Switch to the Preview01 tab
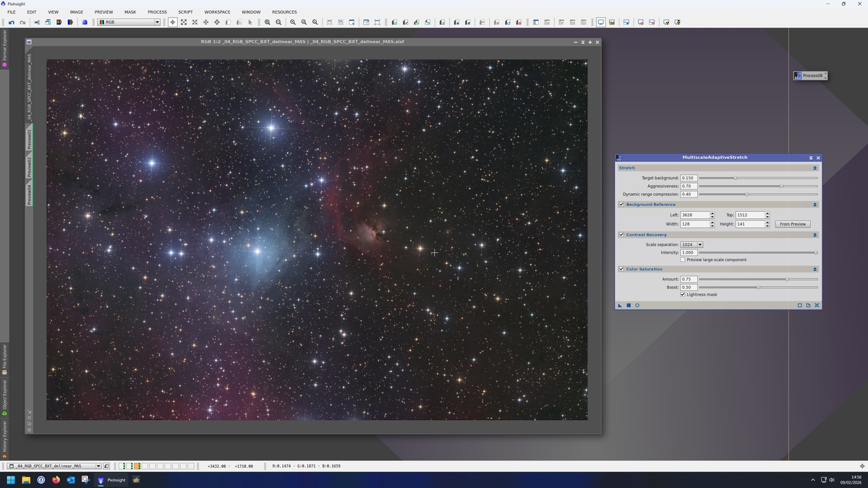 click(30, 138)
